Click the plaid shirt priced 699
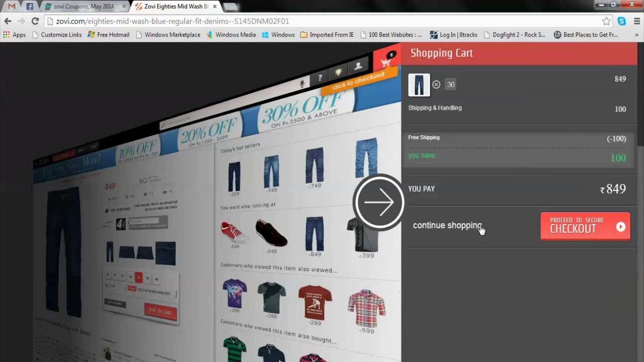Image resolution: width=644 pixels, height=362 pixels. point(366,307)
